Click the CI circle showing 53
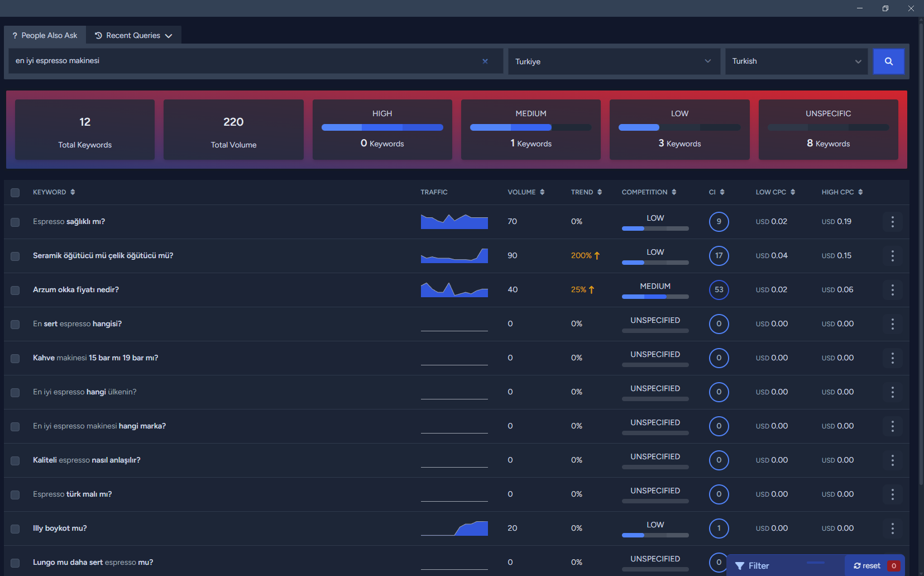The width and height of the screenshot is (924, 576). [x=719, y=290]
